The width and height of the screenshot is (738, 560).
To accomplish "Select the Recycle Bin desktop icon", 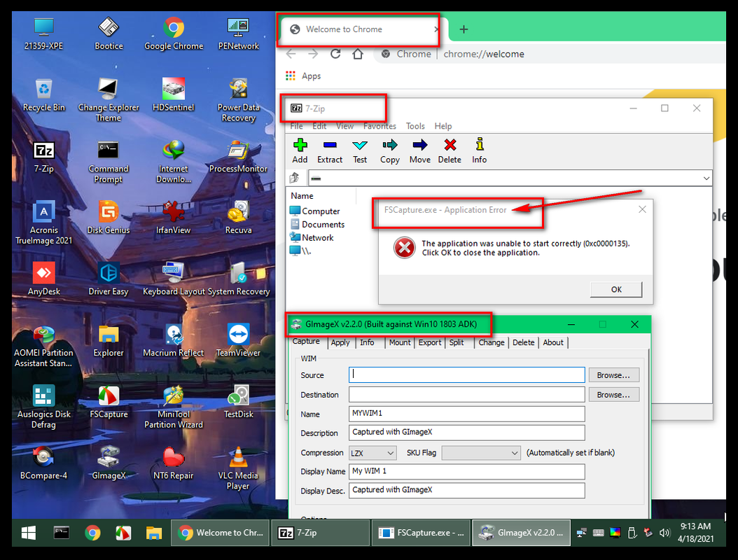I will click(44, 94).
